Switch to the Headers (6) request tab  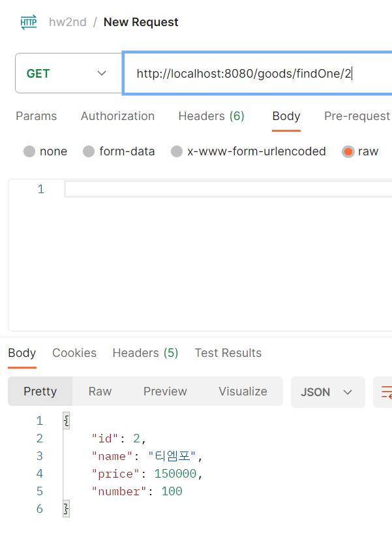(211, 115)
